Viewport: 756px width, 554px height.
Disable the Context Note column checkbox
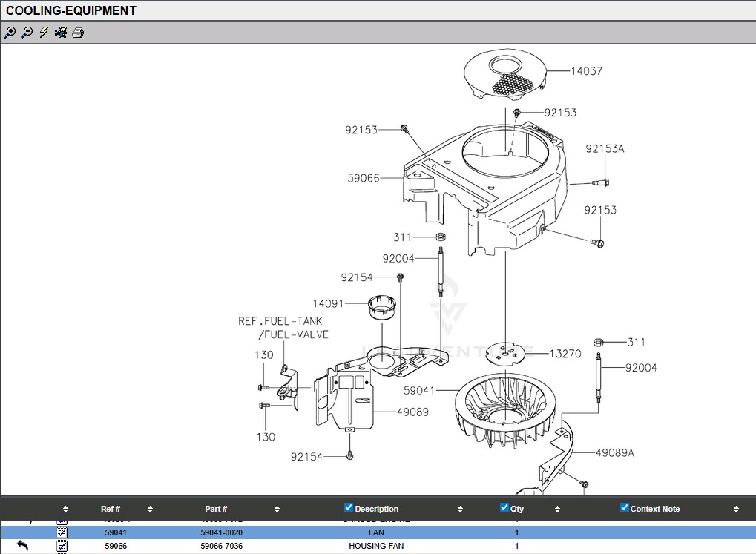coord(624,508)
